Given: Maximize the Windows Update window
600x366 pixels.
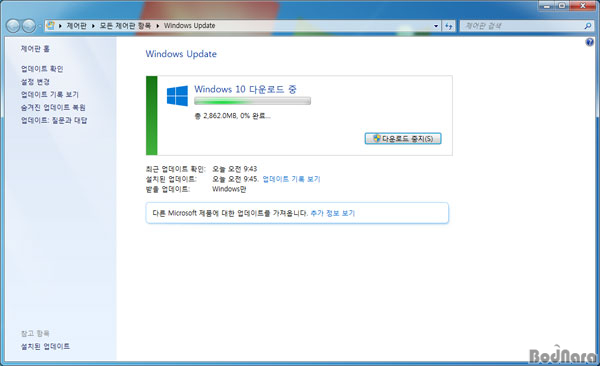Looking at the screenshot, I should point(562,5).
